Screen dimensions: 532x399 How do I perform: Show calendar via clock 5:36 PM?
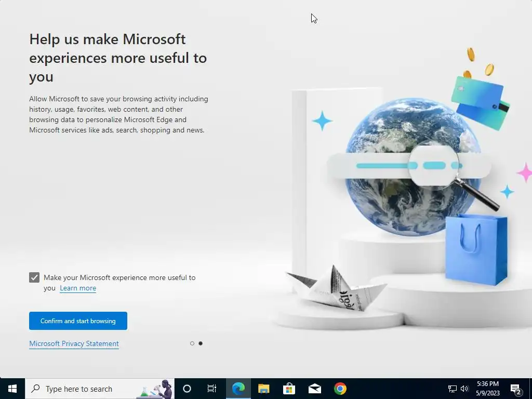click(487, 389)
